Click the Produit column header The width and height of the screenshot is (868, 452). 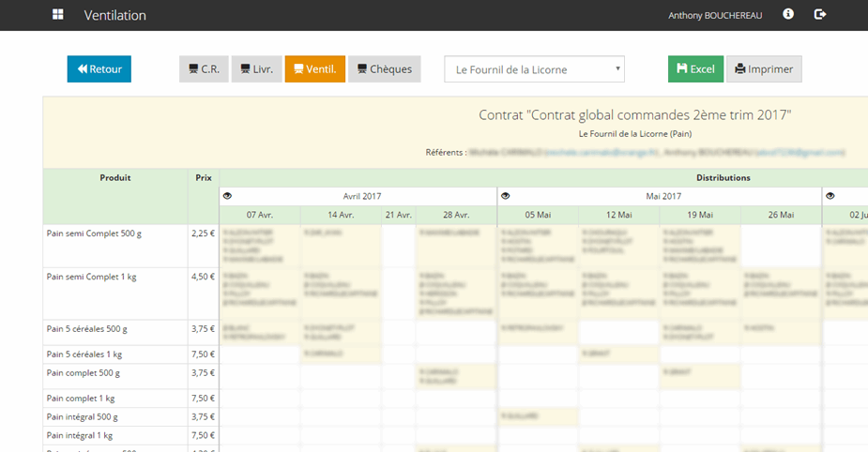click(114, 177)
